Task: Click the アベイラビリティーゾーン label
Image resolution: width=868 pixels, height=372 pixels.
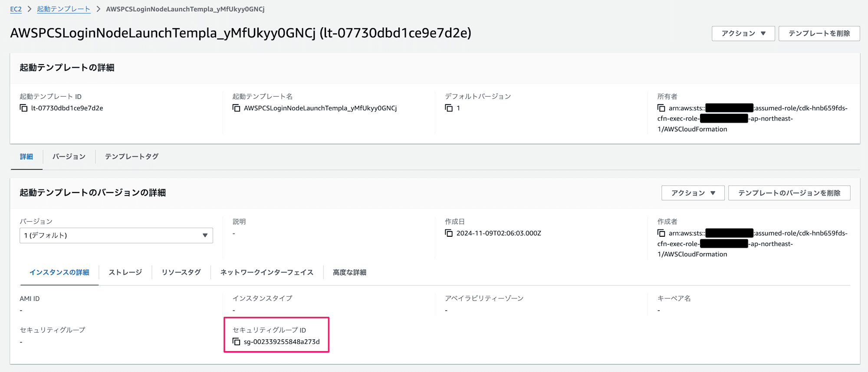Action: pyautogui.click(x=484, y=298)
